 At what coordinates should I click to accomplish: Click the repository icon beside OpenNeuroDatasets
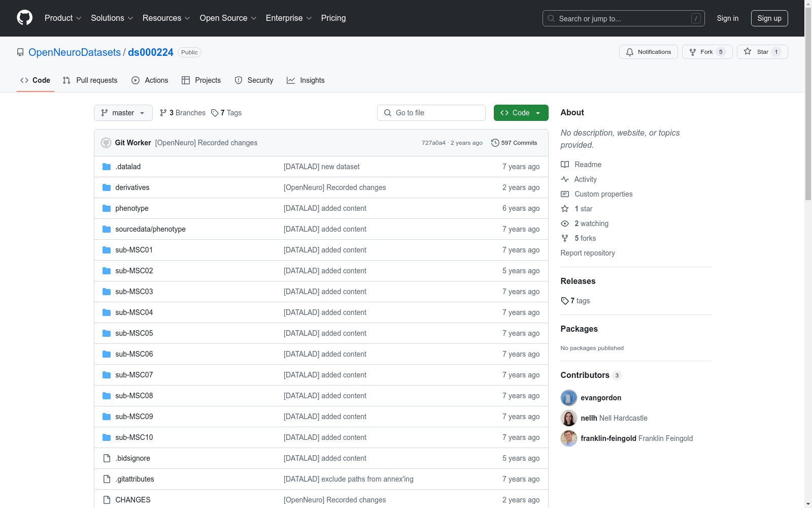pos(20,52)
